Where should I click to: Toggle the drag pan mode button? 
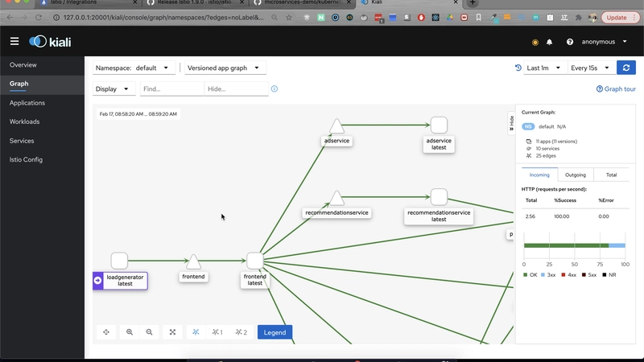click(106, 331)
